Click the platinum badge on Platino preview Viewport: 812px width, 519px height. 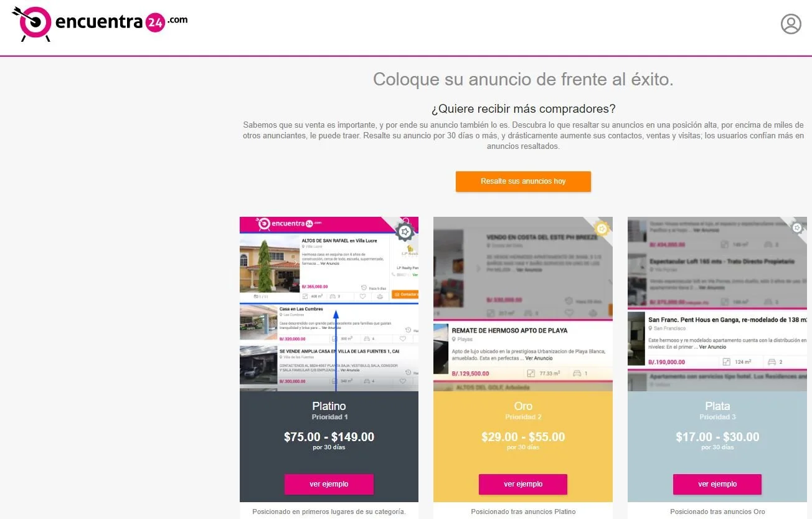[x=405, y=232]
